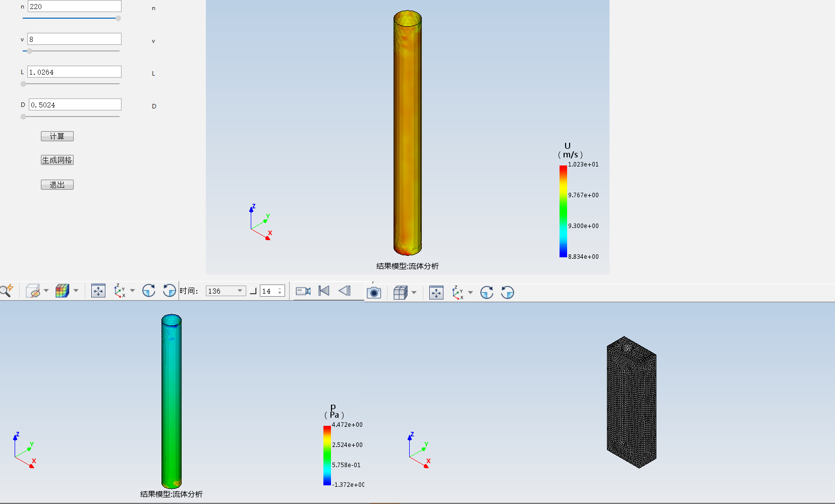Image resolution: width=835 pixels, height=504 pixels.
Task: Click the legend value 4.472e+00
Action: click(x=347, y=425)
